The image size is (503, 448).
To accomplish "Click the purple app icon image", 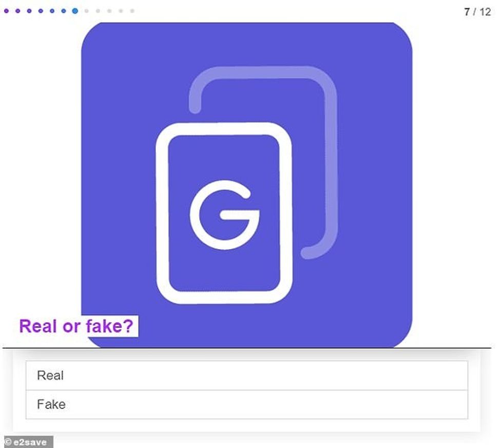I will [246, 185].
